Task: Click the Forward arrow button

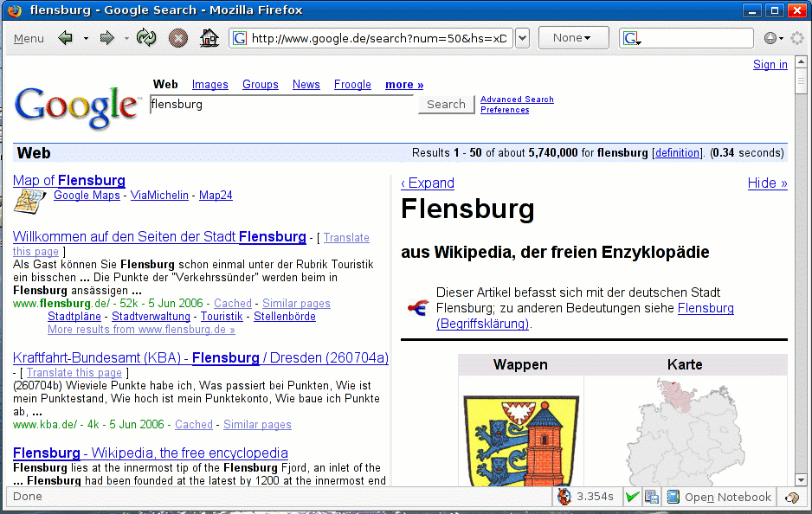Action: pyautogui.click(x=107, y=38)
